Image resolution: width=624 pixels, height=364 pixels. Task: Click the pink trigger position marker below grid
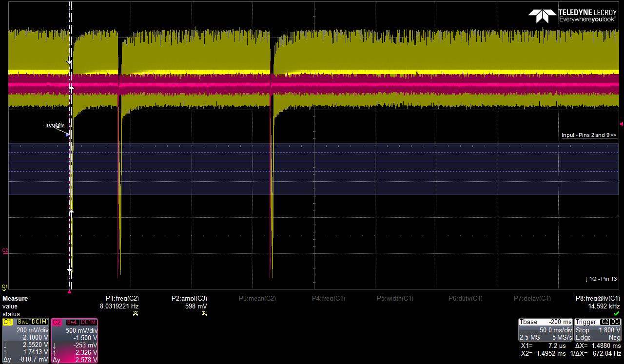pyautogui.click(x=70, y=292)
